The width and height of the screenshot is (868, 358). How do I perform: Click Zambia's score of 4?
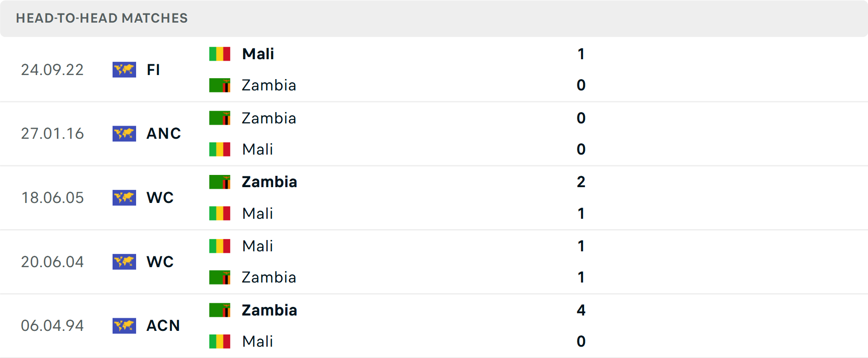(x=581, y=310)
